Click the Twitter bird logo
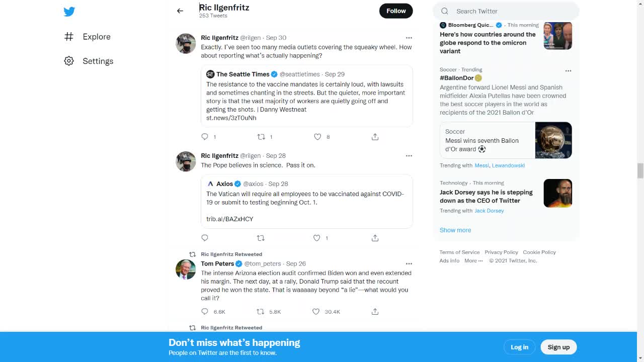This screenshot has width=644, height=362. [x=69, y=12]
